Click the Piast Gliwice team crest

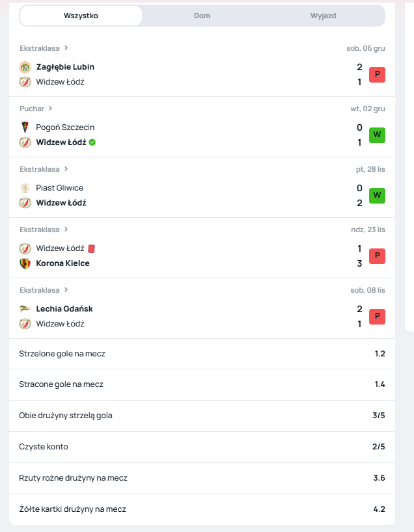point(25,188)
